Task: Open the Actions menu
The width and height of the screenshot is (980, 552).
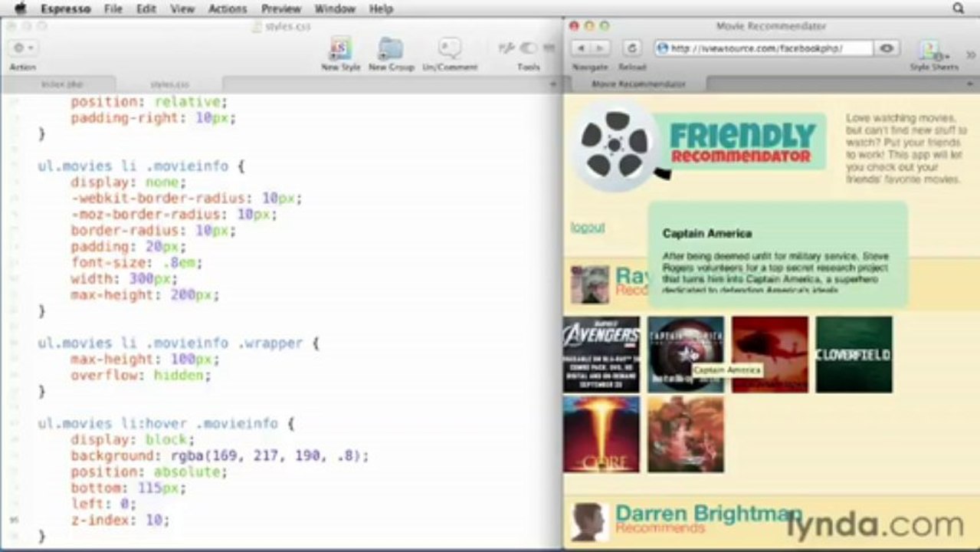Action: pos(228,8)
